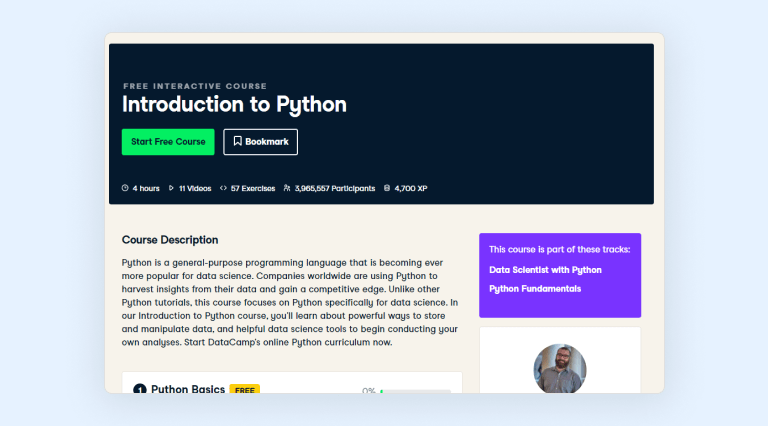Click the XP icon beside 4,700 XP
This screenshot has width=768, height=426.
[387, 188]
